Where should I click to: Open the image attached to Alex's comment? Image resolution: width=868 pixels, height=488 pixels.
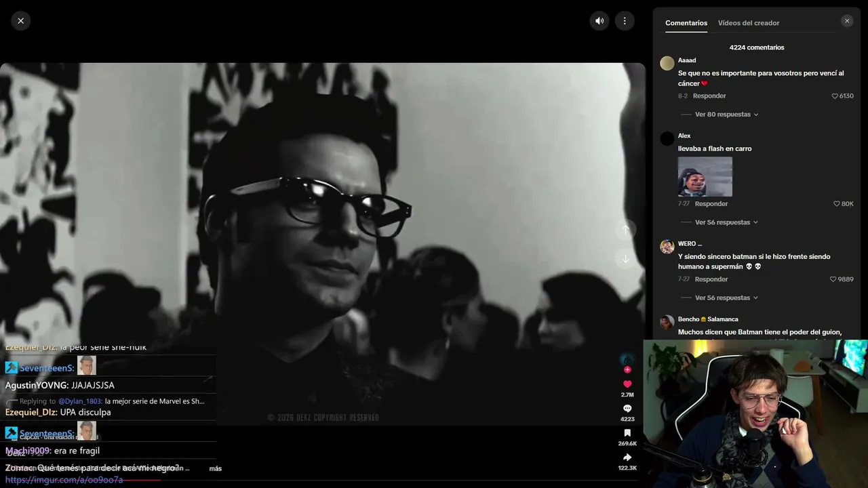point(705,177)
